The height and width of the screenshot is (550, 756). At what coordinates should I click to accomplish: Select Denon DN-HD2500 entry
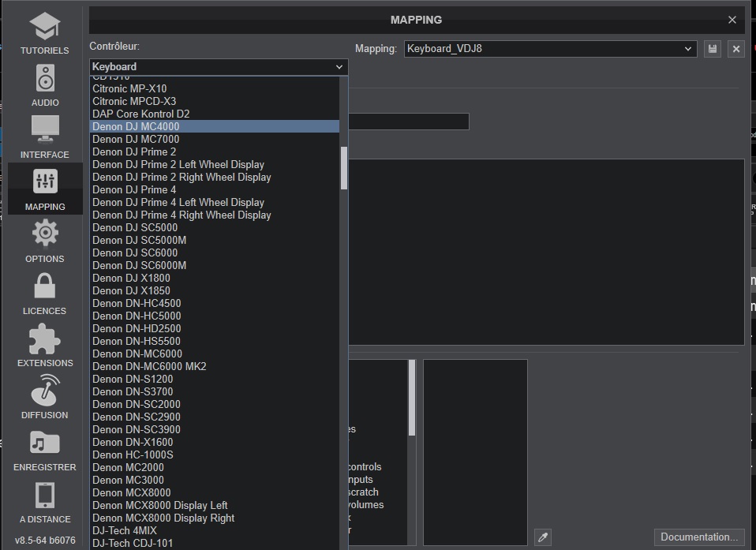(x=215, y=329)
